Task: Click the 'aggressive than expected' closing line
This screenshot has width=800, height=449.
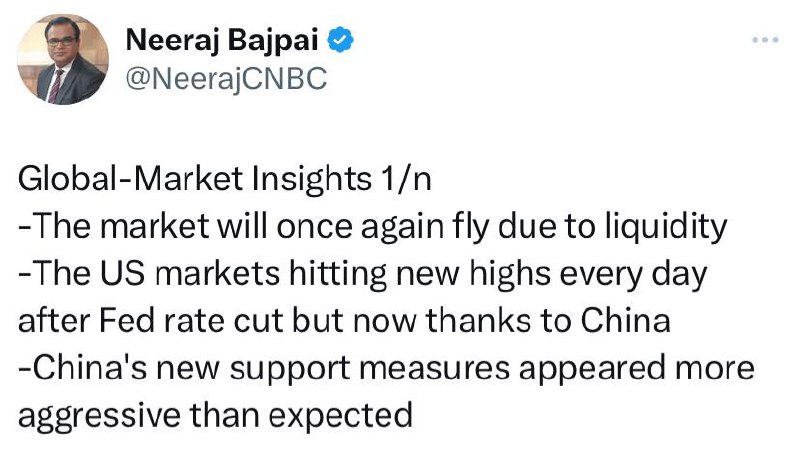Action: 215,416
